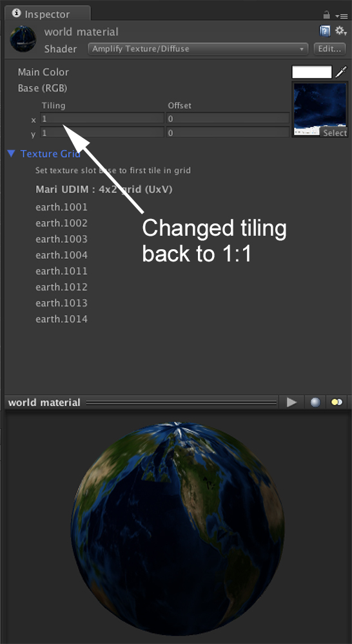Select the earth.1001 tile entry
The height and width of the screenshot is (644, 352).
click(62, 207)
